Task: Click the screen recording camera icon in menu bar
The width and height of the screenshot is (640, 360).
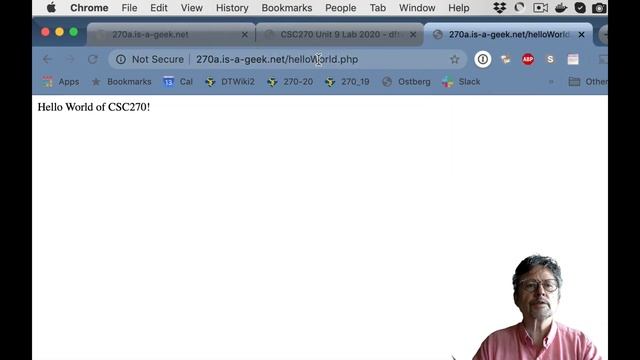Action: [x=540, y=8]
